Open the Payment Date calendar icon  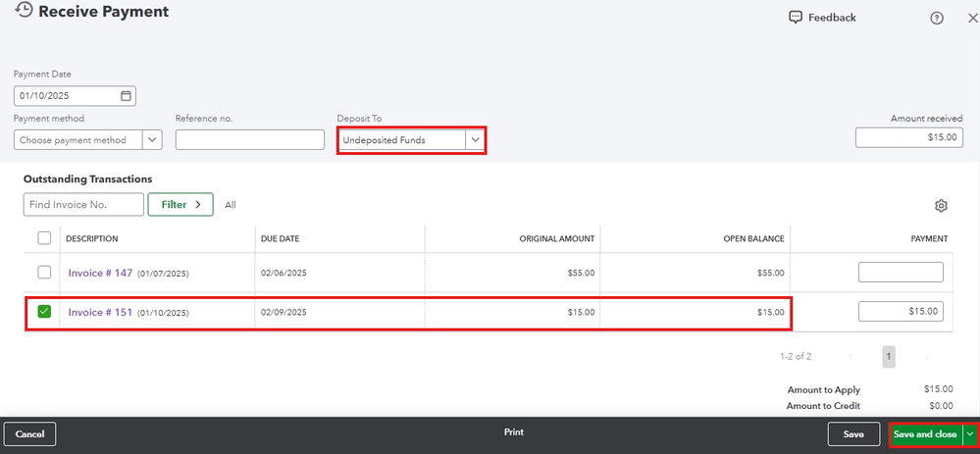[126, 95]
